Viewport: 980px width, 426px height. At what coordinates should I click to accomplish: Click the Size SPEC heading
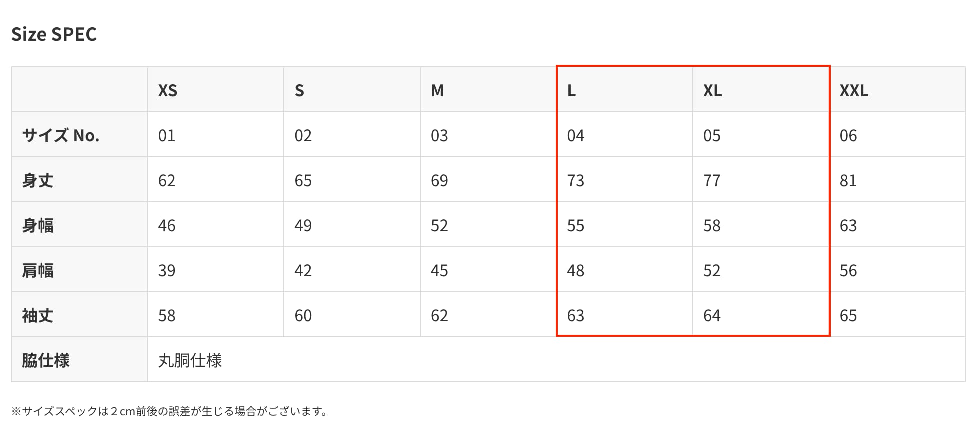click(x=54, y=34)
